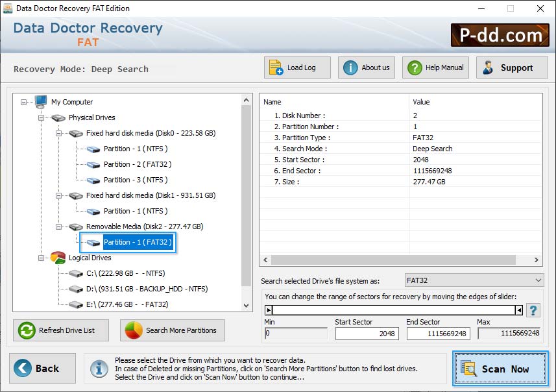Collapse the Physical Drives node
The image size is (556, 392).
[x=41, y=117]
